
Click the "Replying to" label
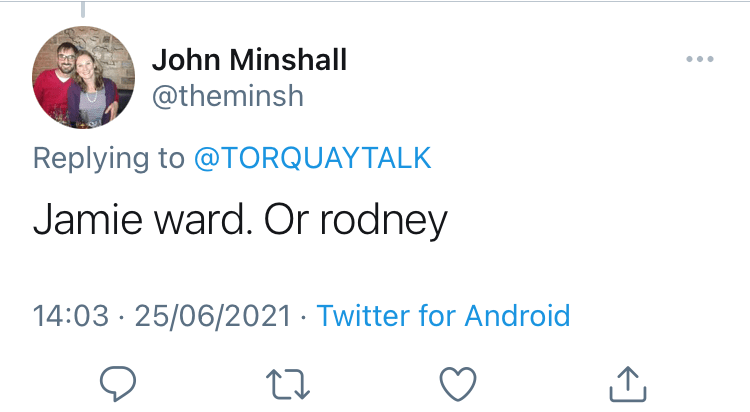coord(108,158)
